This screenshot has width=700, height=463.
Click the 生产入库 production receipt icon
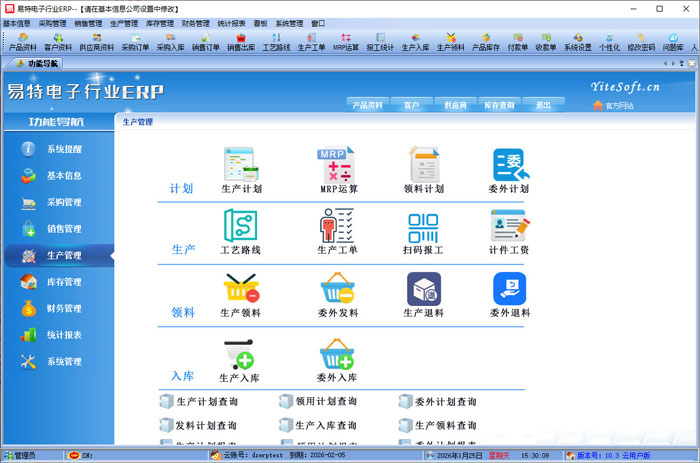(240, 354)
